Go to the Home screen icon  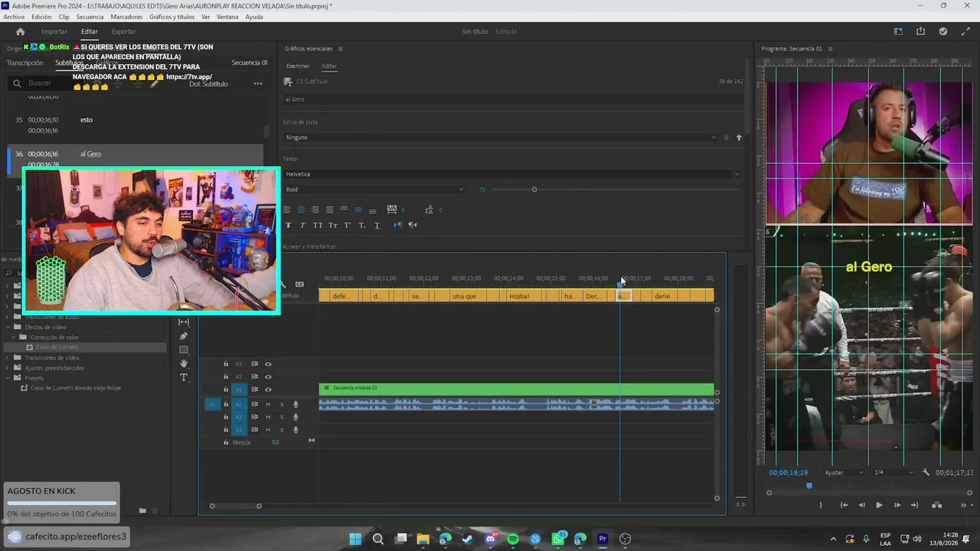[x=20, y=31]
